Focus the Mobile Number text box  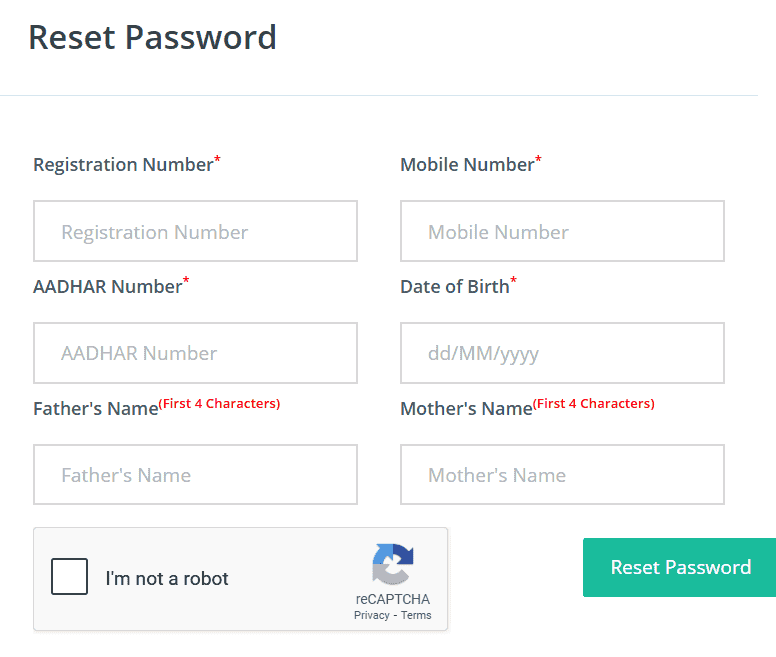(x=562, y=231)
